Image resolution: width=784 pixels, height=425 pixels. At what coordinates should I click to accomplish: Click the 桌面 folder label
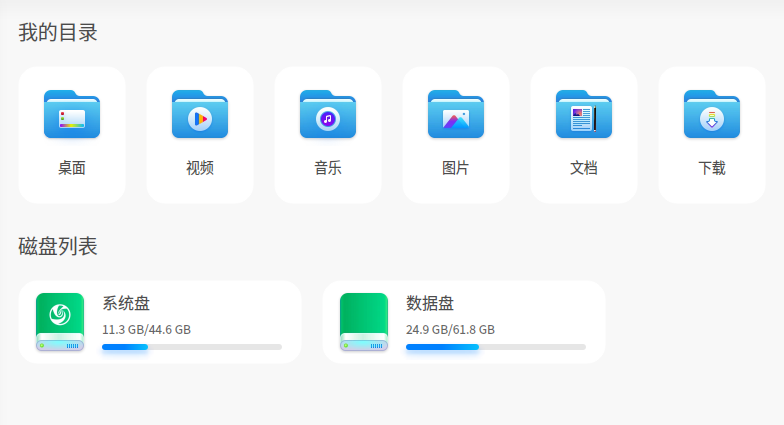(x=72, y=168)
